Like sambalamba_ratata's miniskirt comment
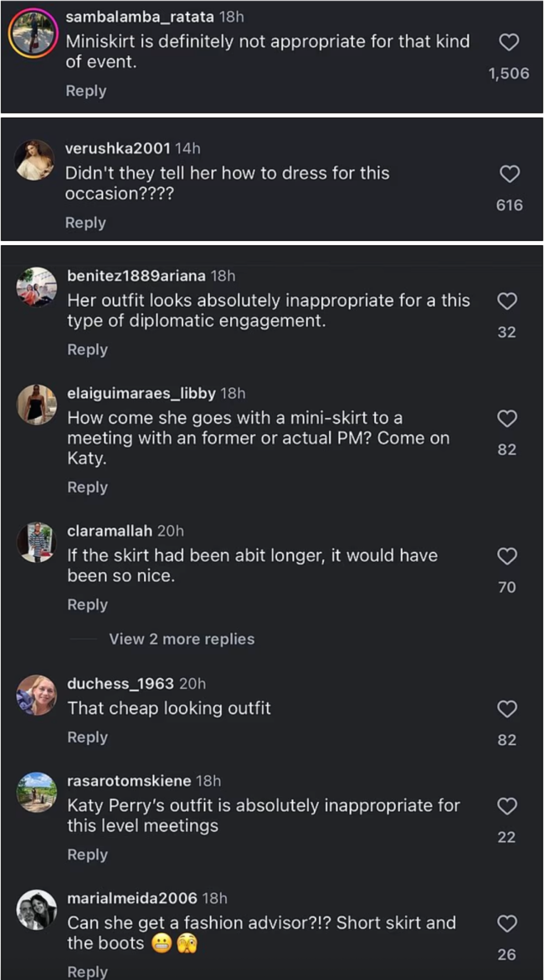Image resolution: width=544 pixels, height=980 pixels. click(509, 43)
